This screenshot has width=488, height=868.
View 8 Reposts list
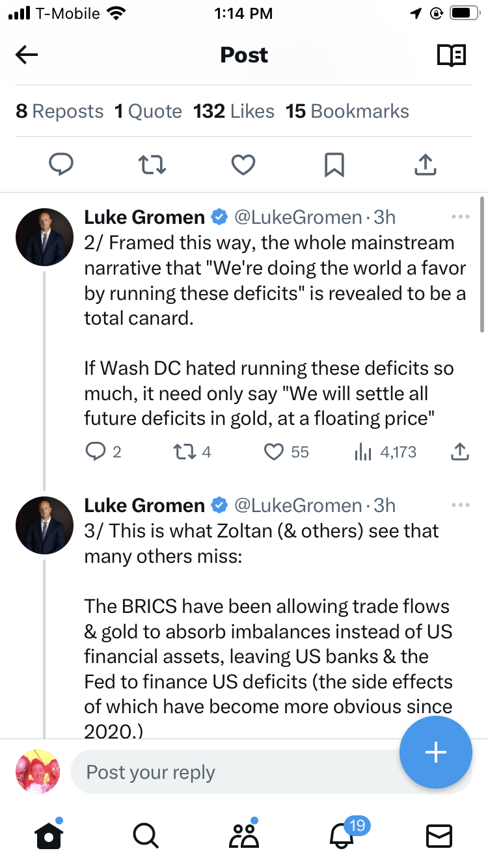tap(60, 111)
